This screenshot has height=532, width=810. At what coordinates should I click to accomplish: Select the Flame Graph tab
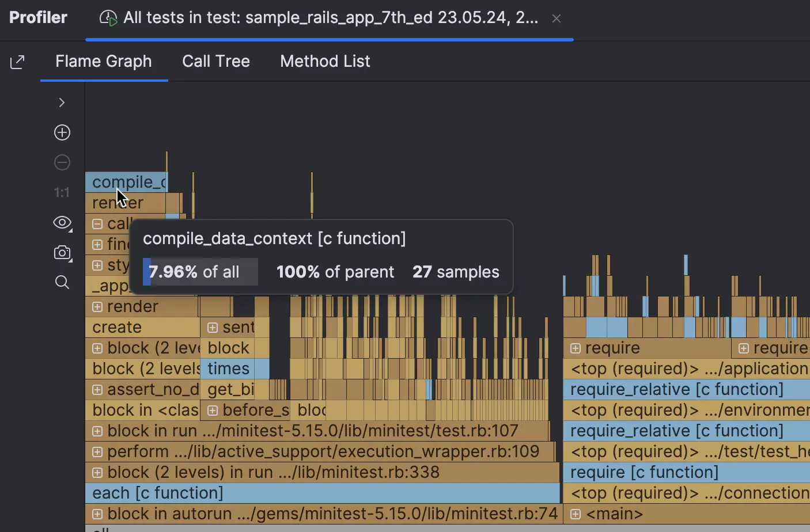[104, 61]
